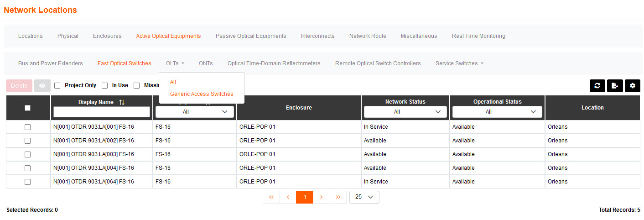644x220 pixels.
Task: Open the Miscellaneous tab
Action: [419, 36]
